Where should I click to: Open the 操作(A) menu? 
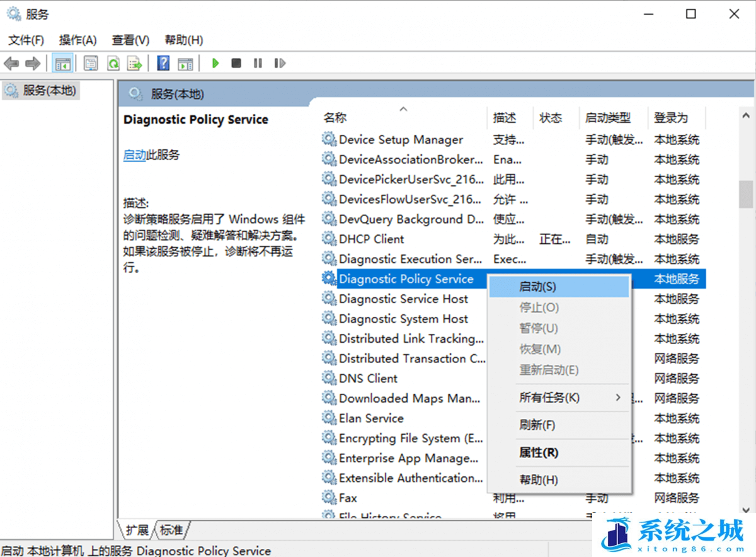[x=78, y=40]
